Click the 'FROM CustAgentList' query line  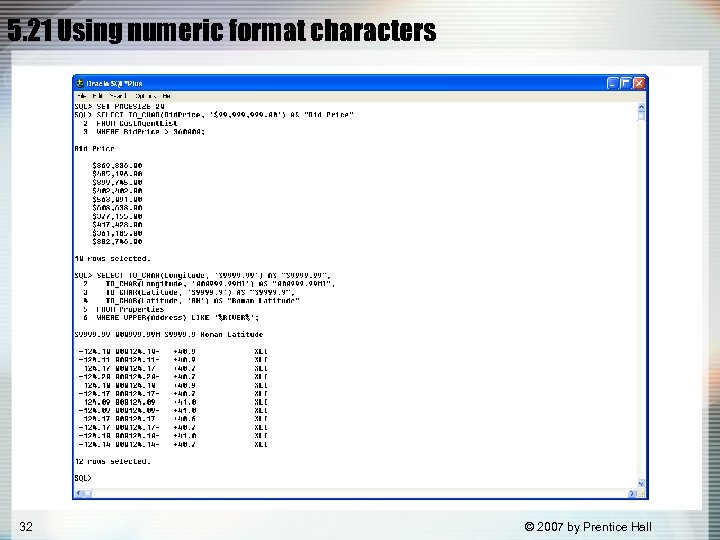coord(130,123)
